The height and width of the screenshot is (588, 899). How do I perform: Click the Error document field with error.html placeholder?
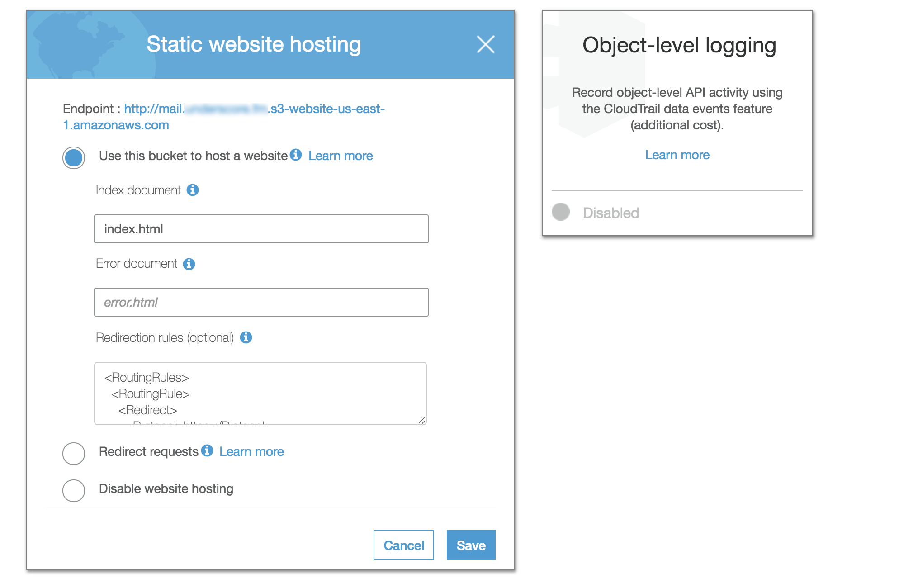point(261,302)
